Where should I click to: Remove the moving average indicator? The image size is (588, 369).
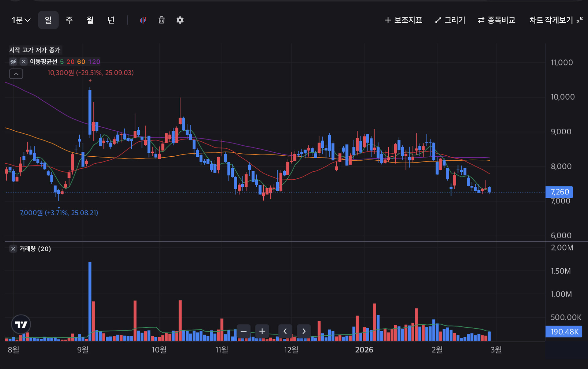pos(24,61)
